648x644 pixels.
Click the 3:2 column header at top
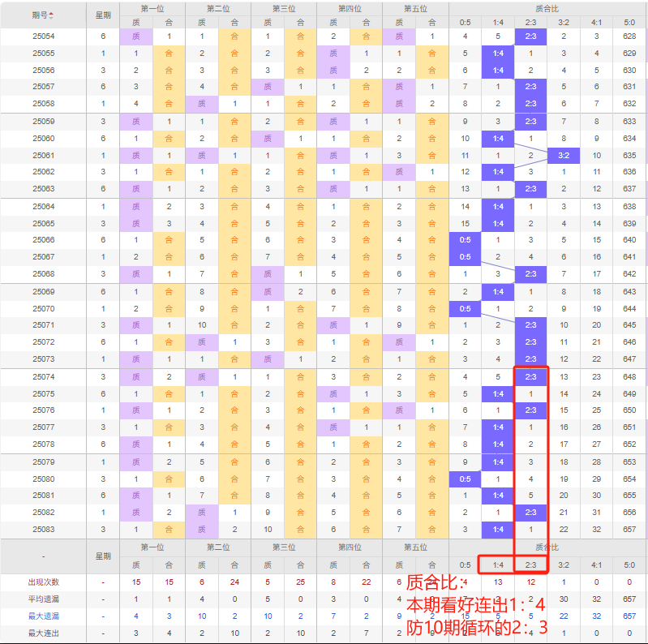[x=564, y=22]
